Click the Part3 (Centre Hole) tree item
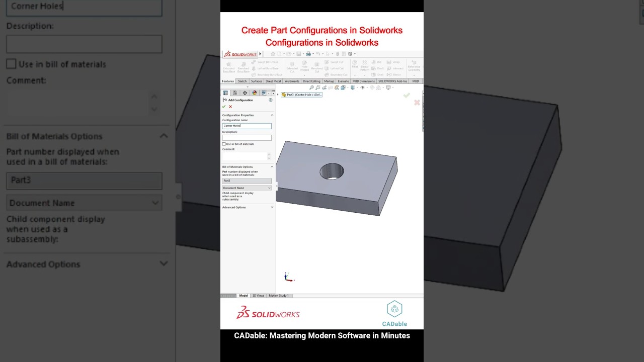The width and height of the screenshot is (644, 362). point(301,95)
